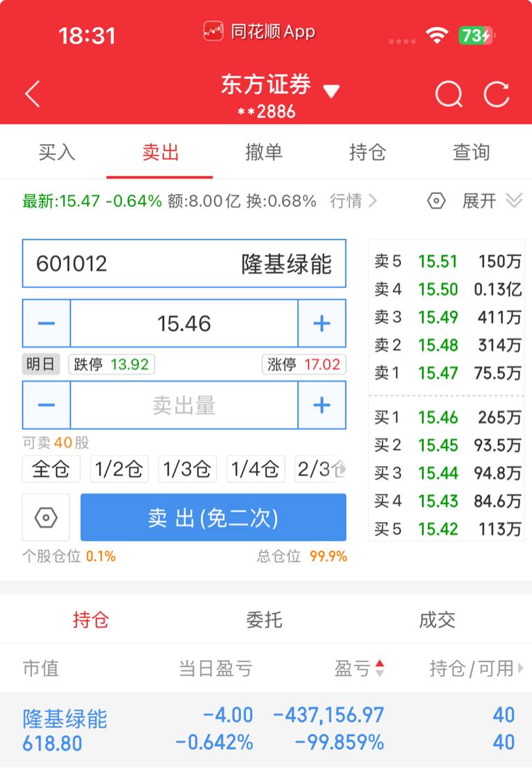532x768 pixels.
Task: Tap the 18:31 clock
Action: [x=87, y=36]
